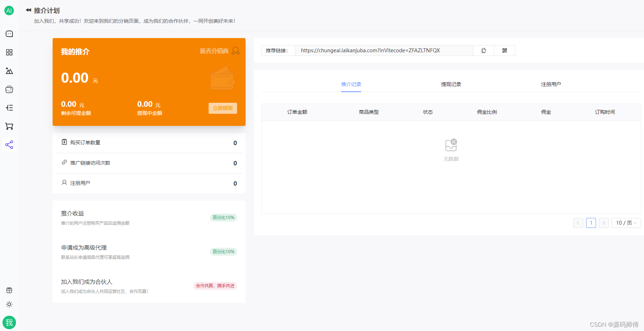Click the 推介计划 page title
Viewport: 644px width, 331px height.
click(47, 11)
